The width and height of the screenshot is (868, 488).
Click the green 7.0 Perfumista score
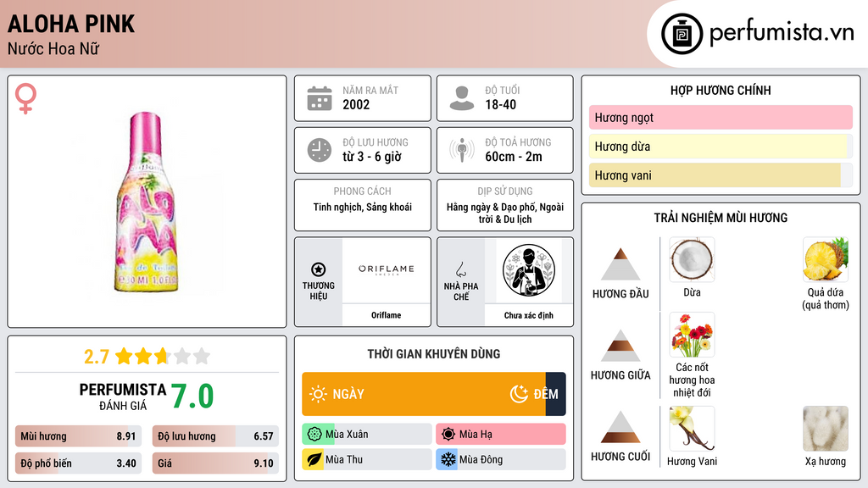tap(192, 396)
